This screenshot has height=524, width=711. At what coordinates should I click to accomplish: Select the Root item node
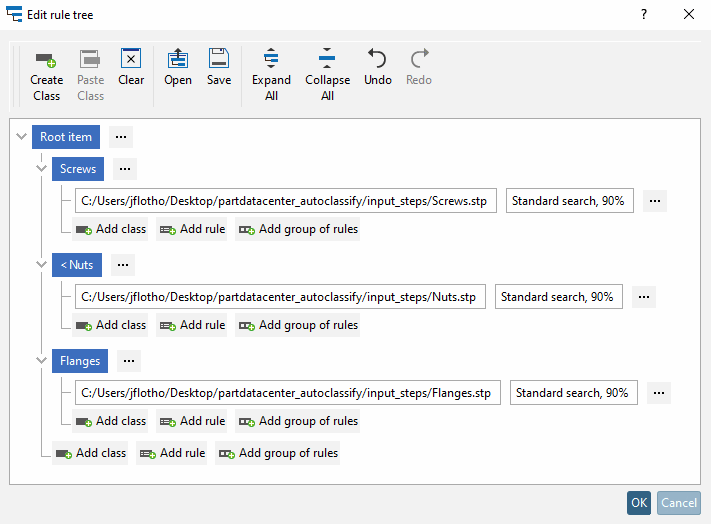click(66, 137)
